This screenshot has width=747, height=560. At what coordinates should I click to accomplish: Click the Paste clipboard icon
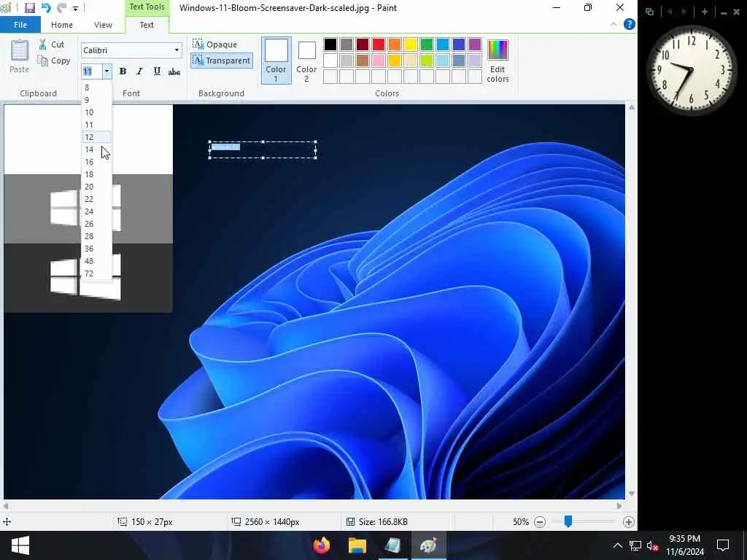click(20, 50)
